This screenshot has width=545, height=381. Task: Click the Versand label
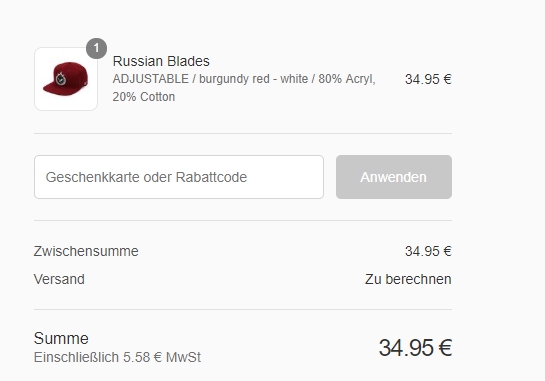(x=59, y=279)
